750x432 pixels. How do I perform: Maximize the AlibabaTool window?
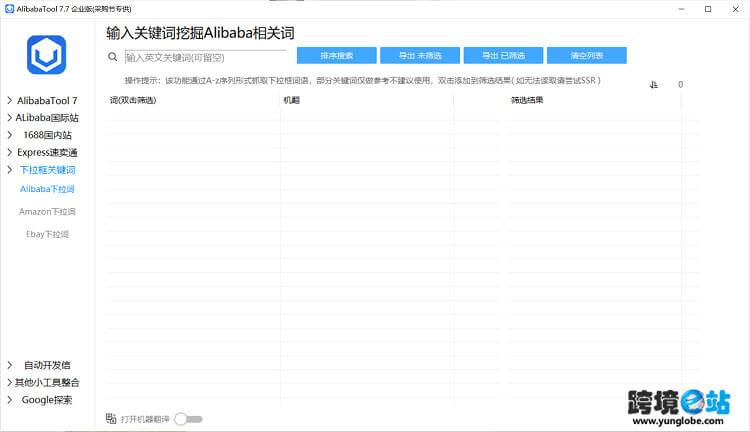coord(708,9)
